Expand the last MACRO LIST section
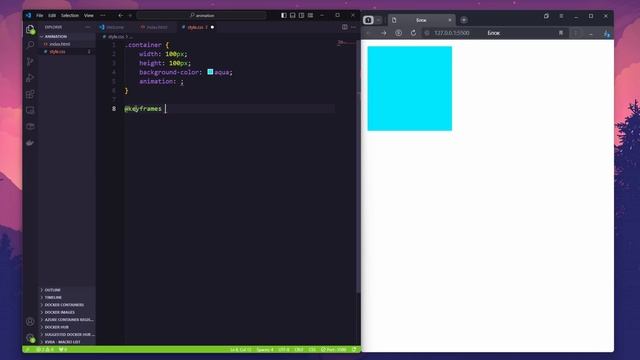 click(67, 342)
